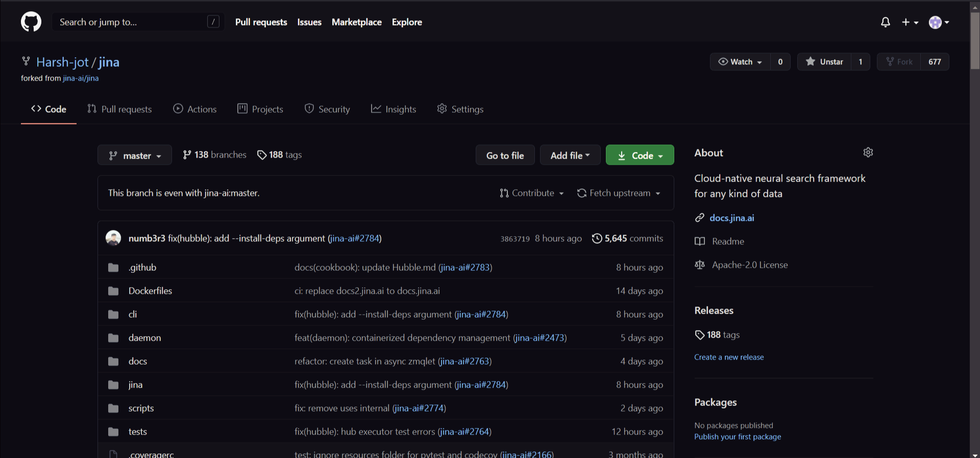Open the Dockerfiles folder
The width and height of the screenshot is (980, 458).
(x=150, y=291)
